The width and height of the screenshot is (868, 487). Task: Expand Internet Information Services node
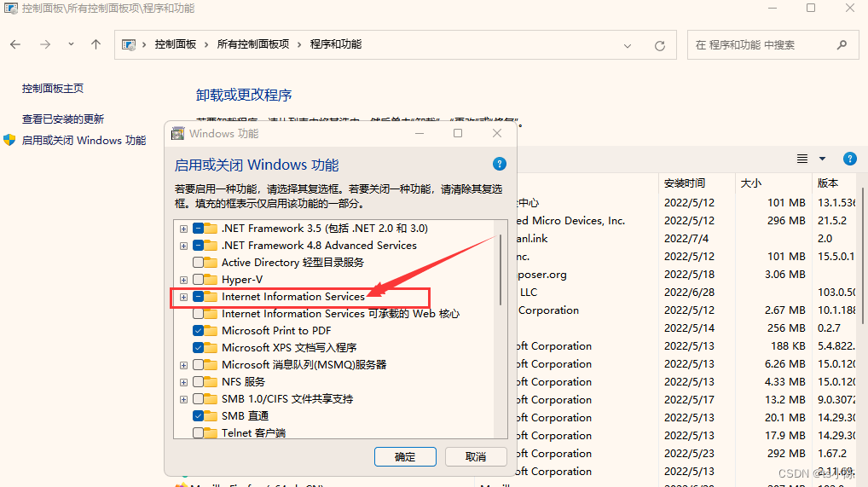(183, 297)
